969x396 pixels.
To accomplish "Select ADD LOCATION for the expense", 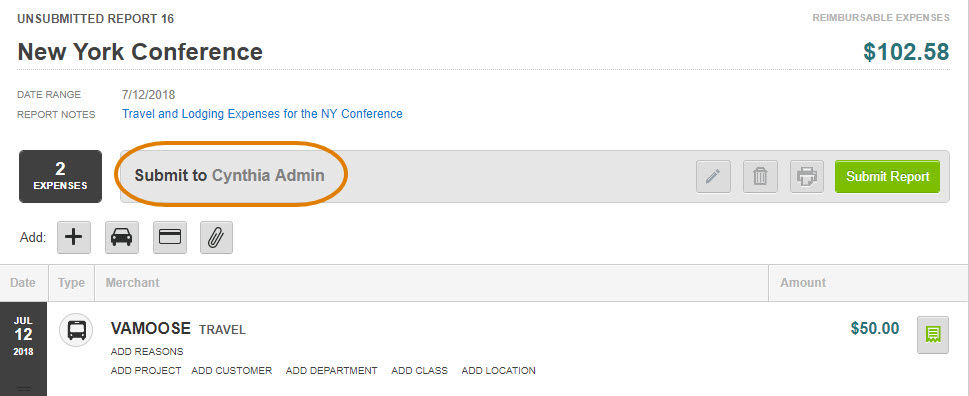I will (499, 371).
